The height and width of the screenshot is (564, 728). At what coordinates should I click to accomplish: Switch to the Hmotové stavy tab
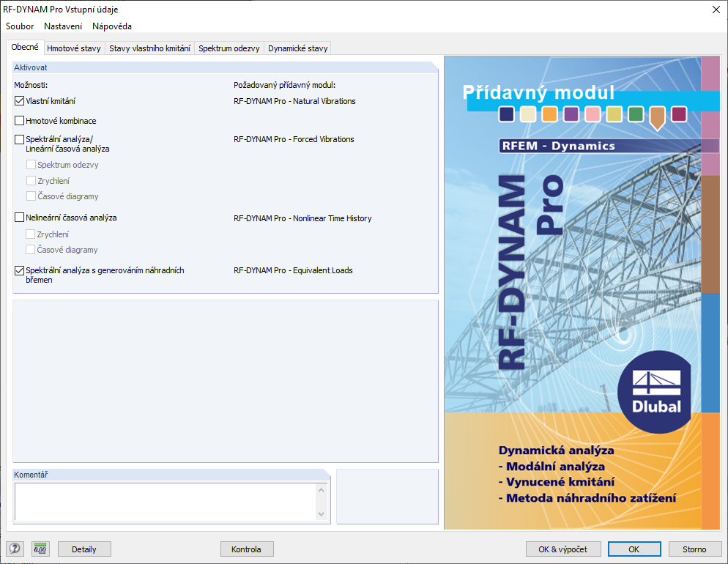pos(74,48)
